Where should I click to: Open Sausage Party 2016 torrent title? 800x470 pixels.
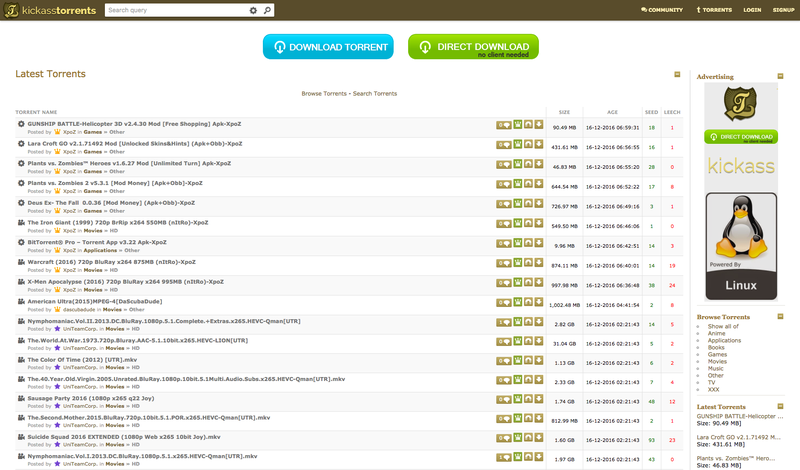coord(91,398)
